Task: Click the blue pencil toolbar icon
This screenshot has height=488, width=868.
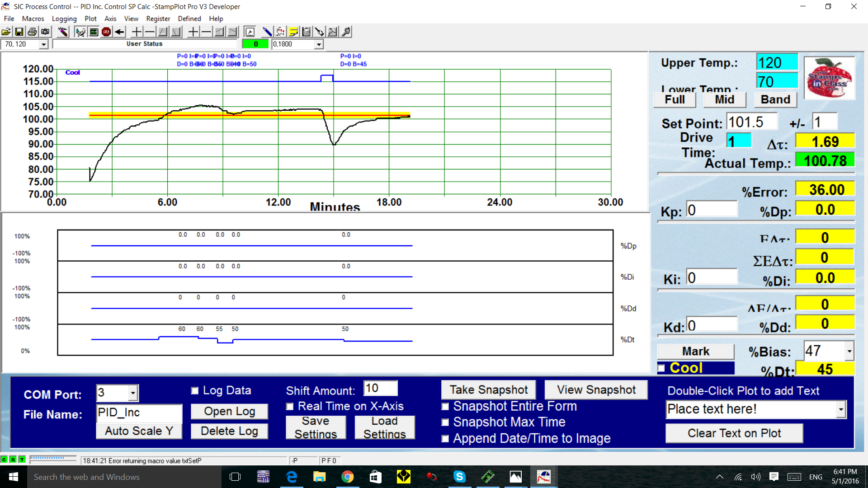Action: [267, 32]
